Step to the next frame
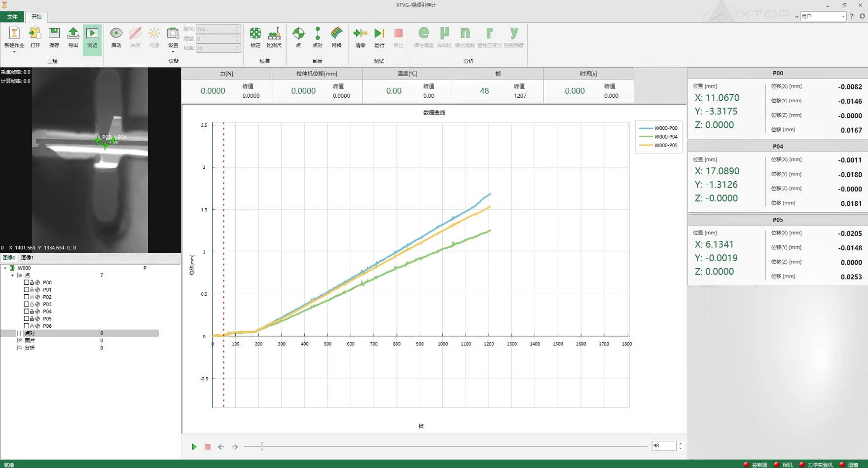The image size is (868, 468). pos(235,447)
